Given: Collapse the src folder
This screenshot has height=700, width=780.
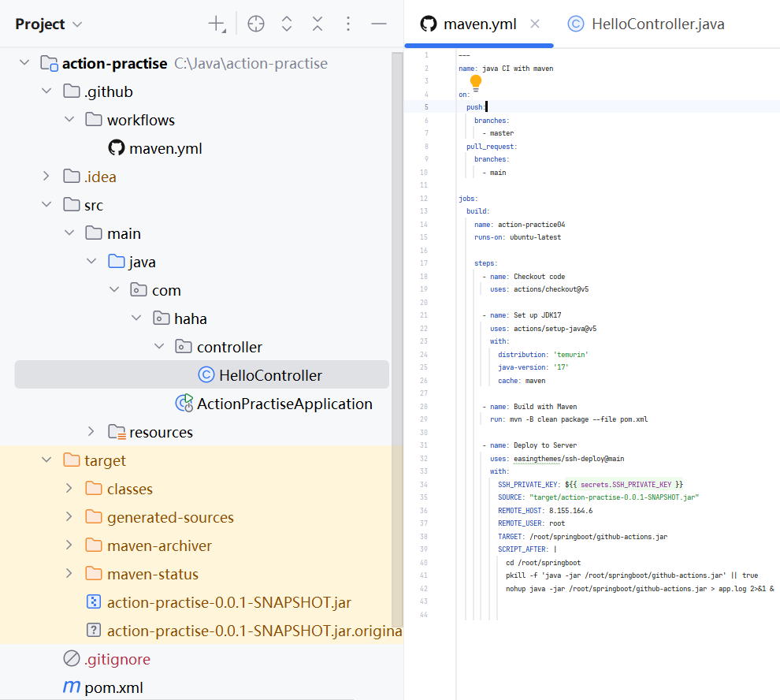Looking at the screenshot, I should tap(46, 205).
